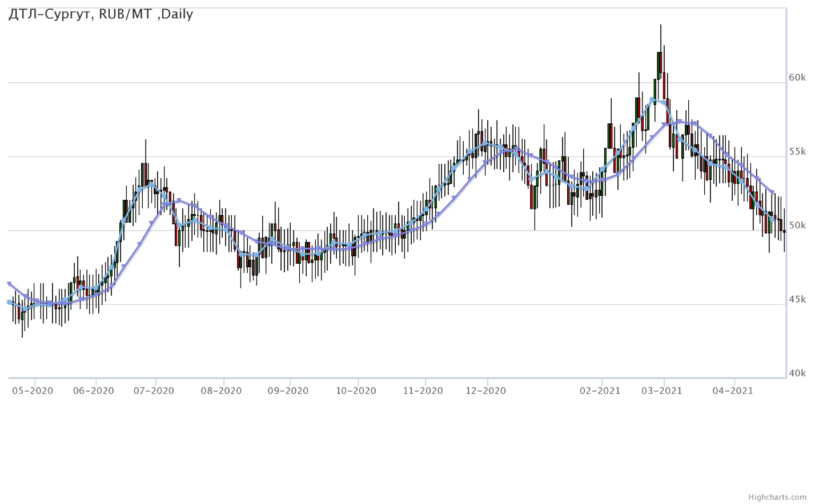Select the 50k price axis label
Image resolution: width=815 pixels, height=504 pixels.
pyautogui.click(x=797, y=225)
